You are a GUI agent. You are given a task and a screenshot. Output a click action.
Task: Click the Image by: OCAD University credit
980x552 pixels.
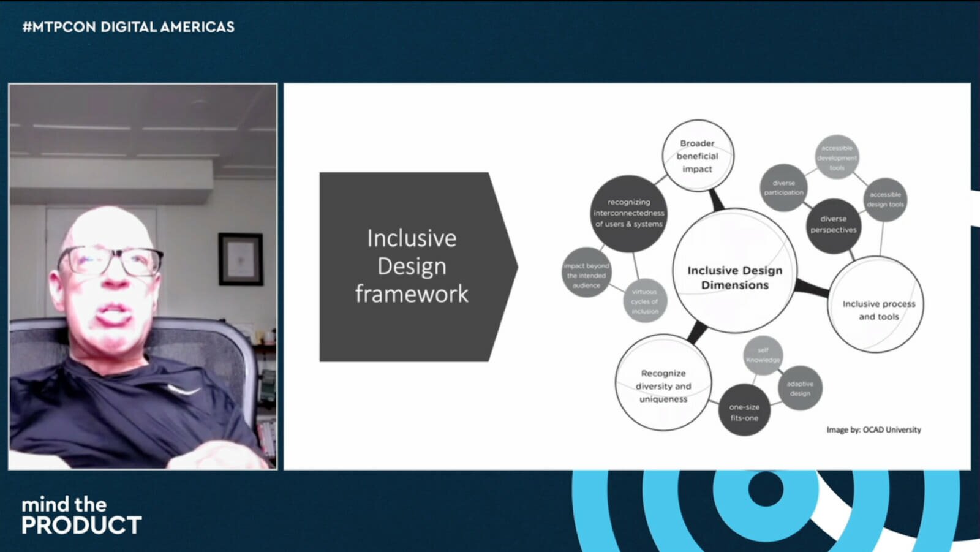pyautogui.click(x=873, y=429)
